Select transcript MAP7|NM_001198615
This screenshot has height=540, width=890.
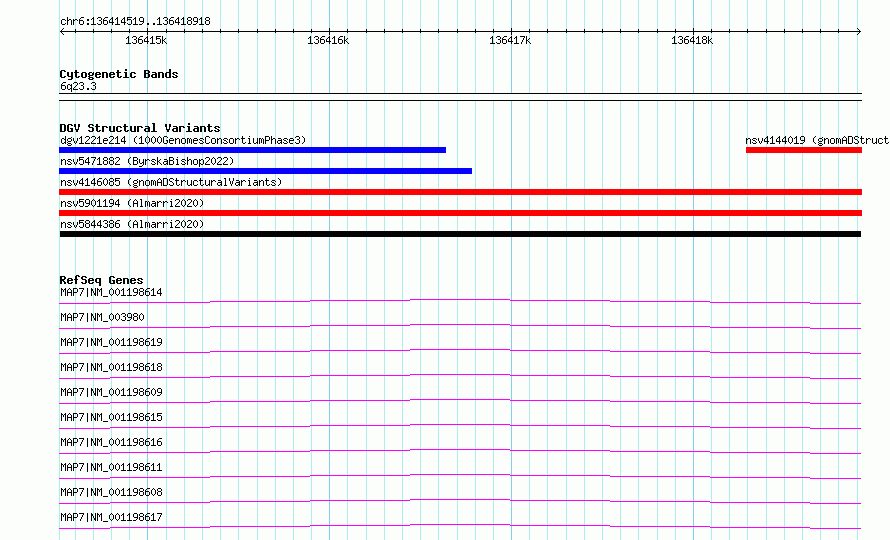tap(111, 417)
